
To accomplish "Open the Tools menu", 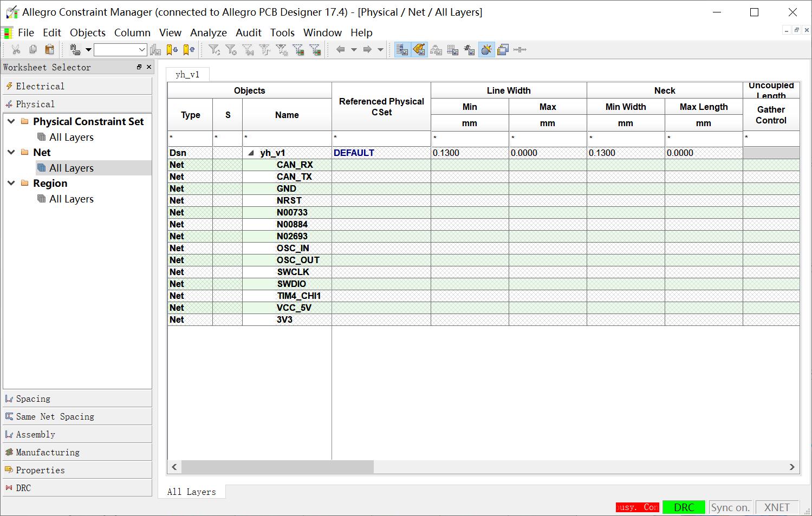I will pyautogui.click(x=282, y=32).
